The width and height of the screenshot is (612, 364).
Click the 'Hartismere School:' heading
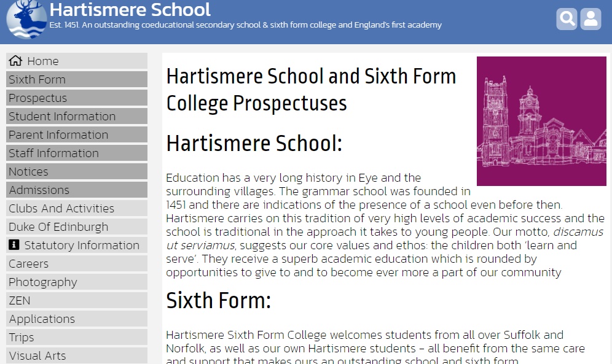pyautogui.click(x=254, y=143)
